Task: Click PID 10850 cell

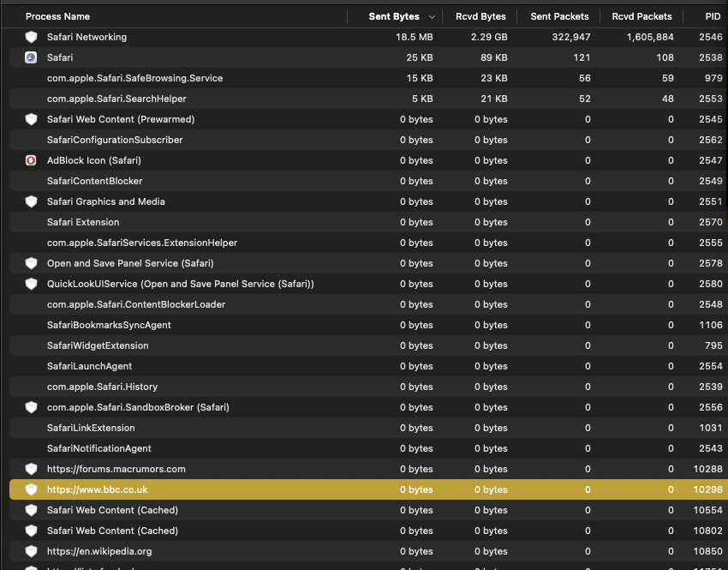Action: (x=707, y=551)
